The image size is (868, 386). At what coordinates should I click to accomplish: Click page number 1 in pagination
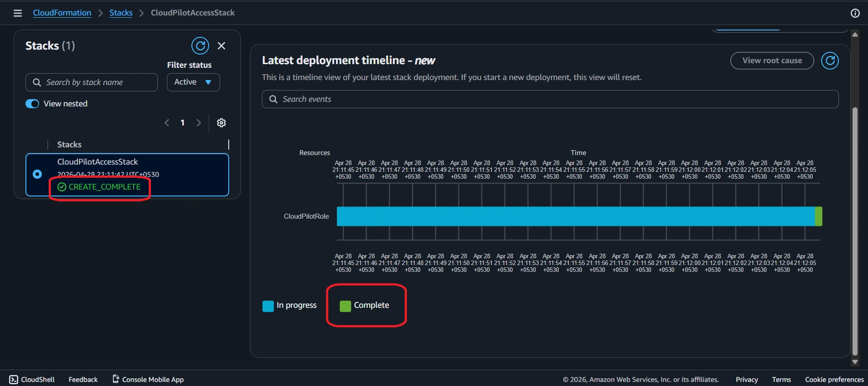click(182, 123)
